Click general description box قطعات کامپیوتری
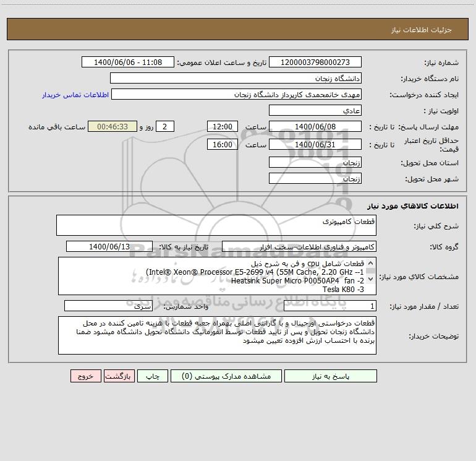The width and height of the screenshot is (476, 461). coord(216,225)
